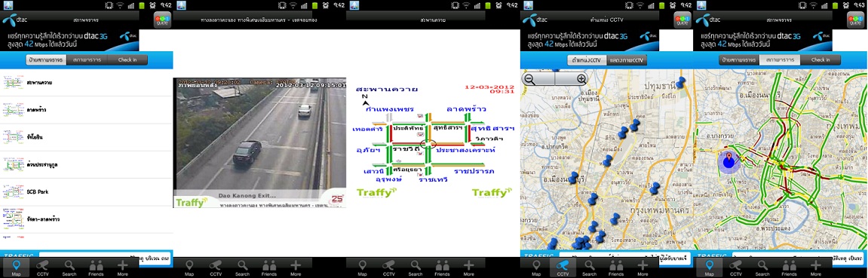Open the SCB Park list entry

click(x=87, y=192)
